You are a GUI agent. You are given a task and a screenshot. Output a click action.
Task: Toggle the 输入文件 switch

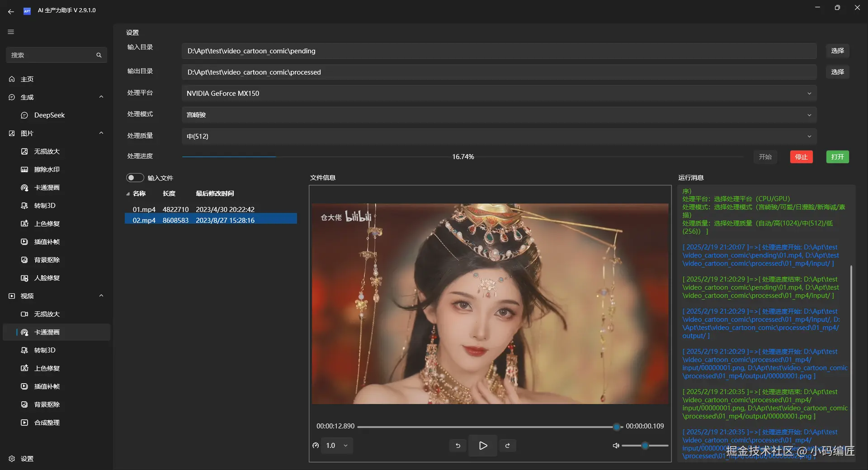pyautogui.click(x=135, y=178)
